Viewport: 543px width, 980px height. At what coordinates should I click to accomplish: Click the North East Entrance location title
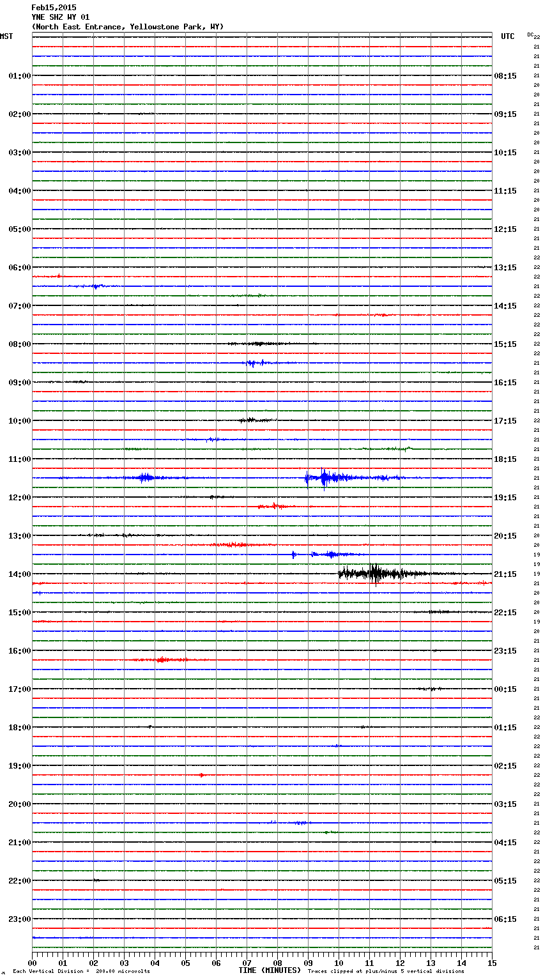tap(128, 27)
